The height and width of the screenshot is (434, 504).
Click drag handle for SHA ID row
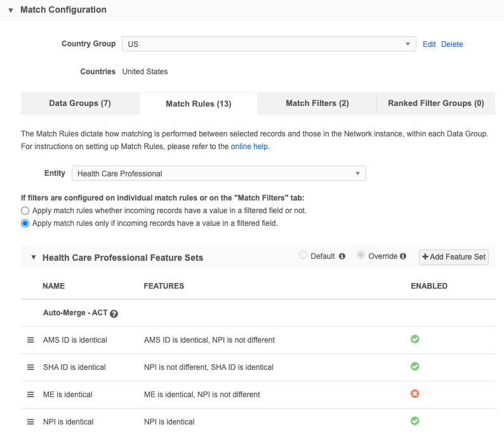click(x=30, y=367)
